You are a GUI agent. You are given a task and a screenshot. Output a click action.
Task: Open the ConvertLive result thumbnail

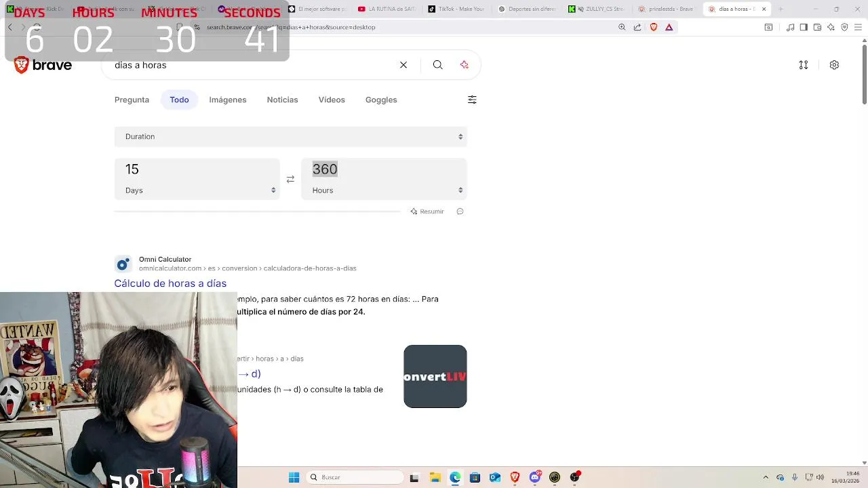[435, 376]
